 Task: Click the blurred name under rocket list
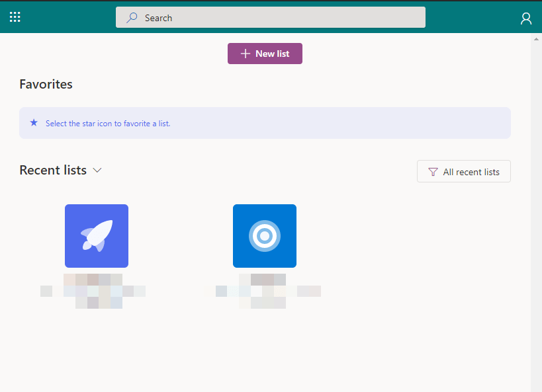93,291
